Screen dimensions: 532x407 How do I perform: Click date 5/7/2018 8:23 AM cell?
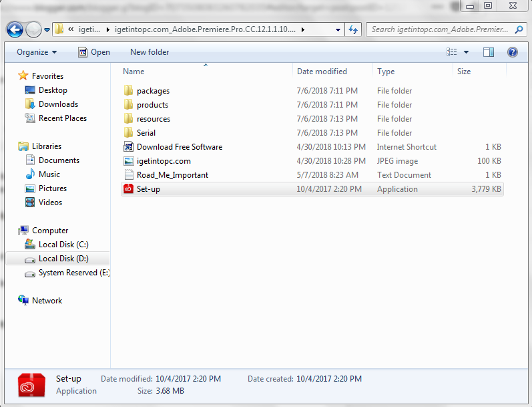pos(328,175)
